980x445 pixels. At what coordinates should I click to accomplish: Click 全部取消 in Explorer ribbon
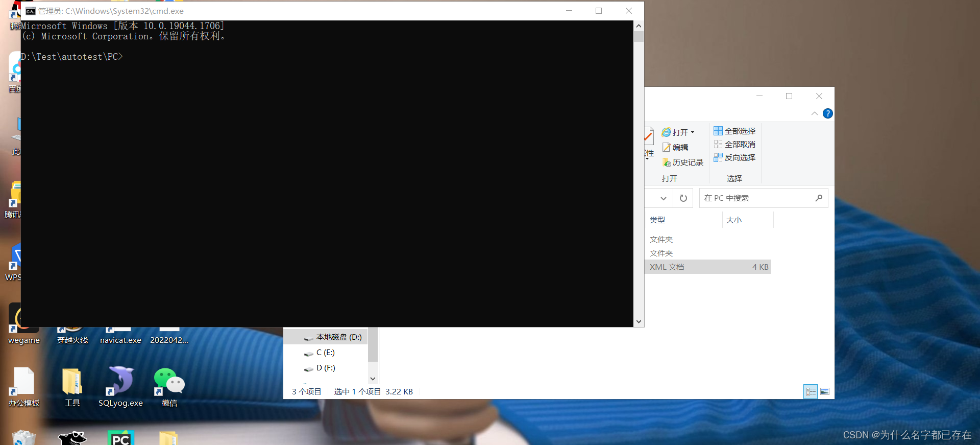[734, 144]
